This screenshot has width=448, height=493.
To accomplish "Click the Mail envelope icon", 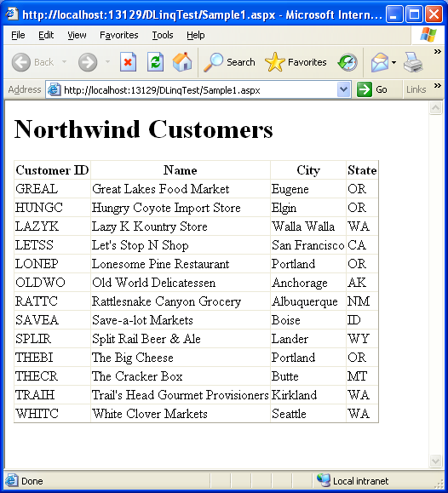I will pyautogui.click(x=380, y=62).
